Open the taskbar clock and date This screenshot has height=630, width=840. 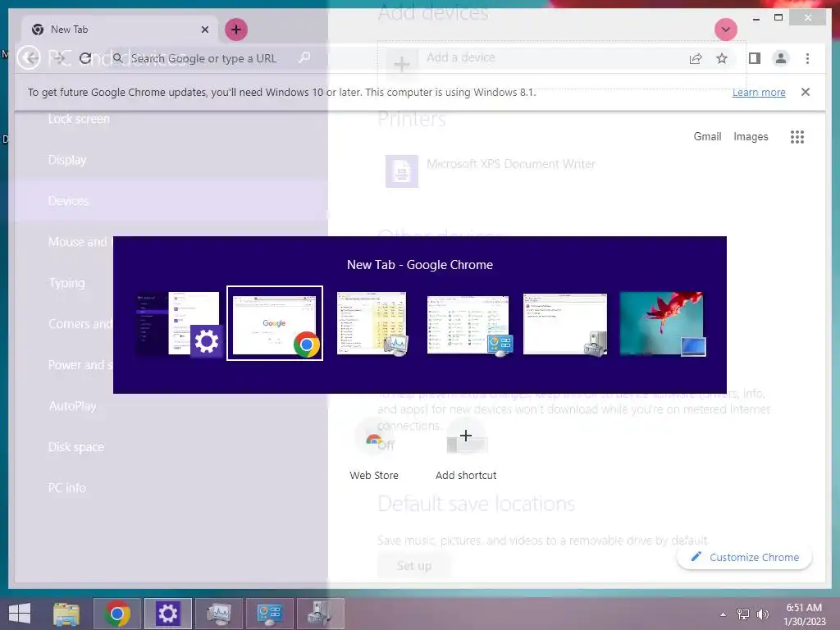[x=804, y=614]
